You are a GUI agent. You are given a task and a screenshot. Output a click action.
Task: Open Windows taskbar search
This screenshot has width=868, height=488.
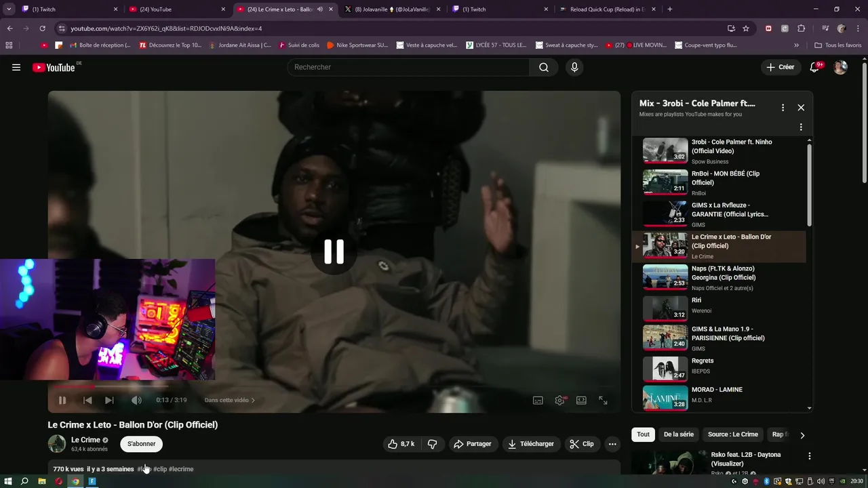point(24,481)
